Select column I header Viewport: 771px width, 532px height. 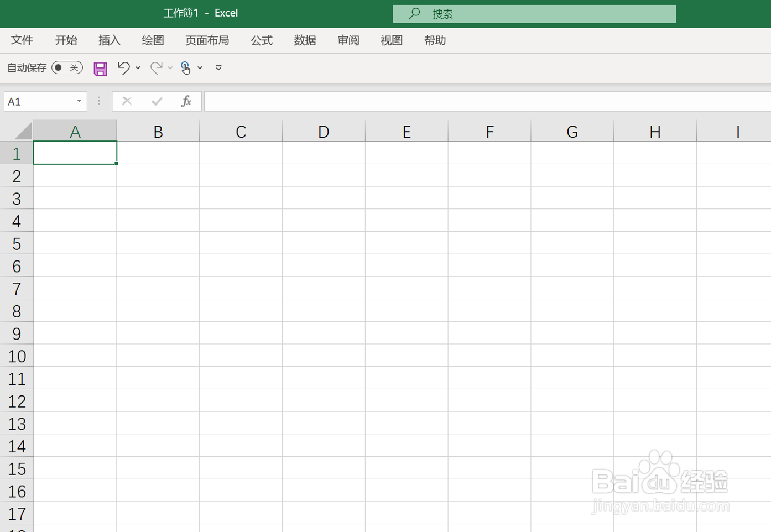(x=734, y=131)
